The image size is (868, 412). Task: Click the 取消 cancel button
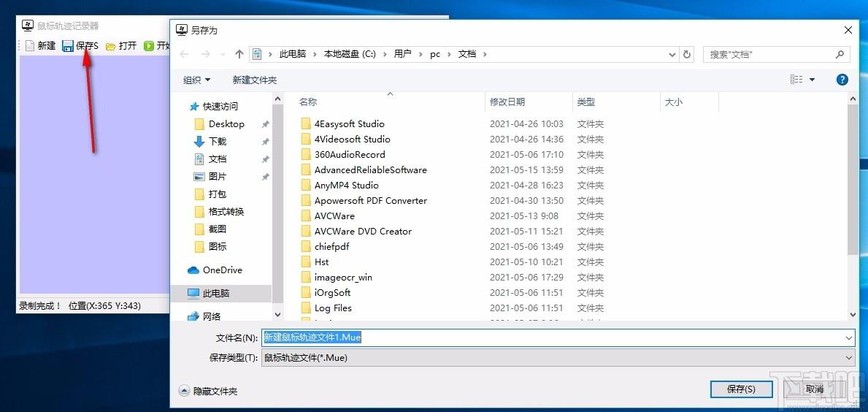click(814, 389)
